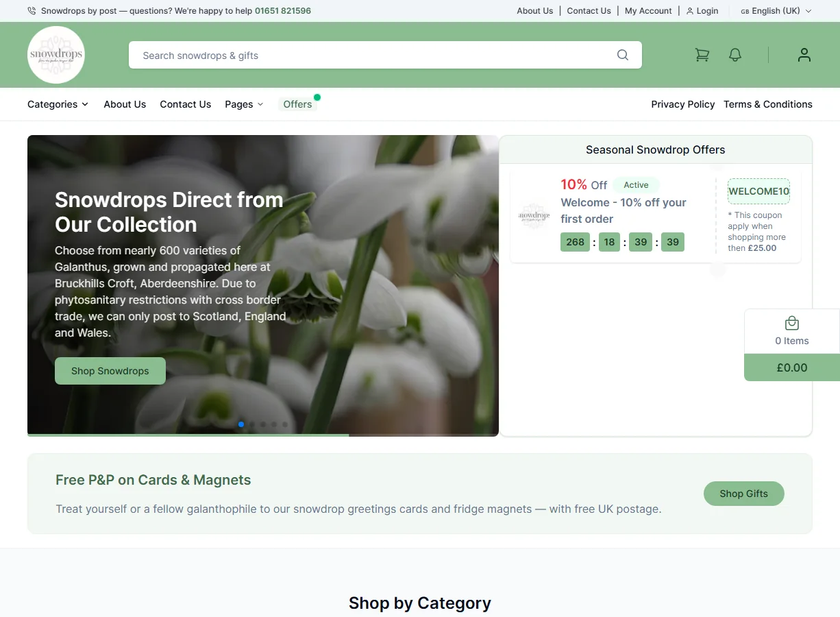840x617 pixels.
Task: Open Terms & Conditions link
Action: click(768, 104)
